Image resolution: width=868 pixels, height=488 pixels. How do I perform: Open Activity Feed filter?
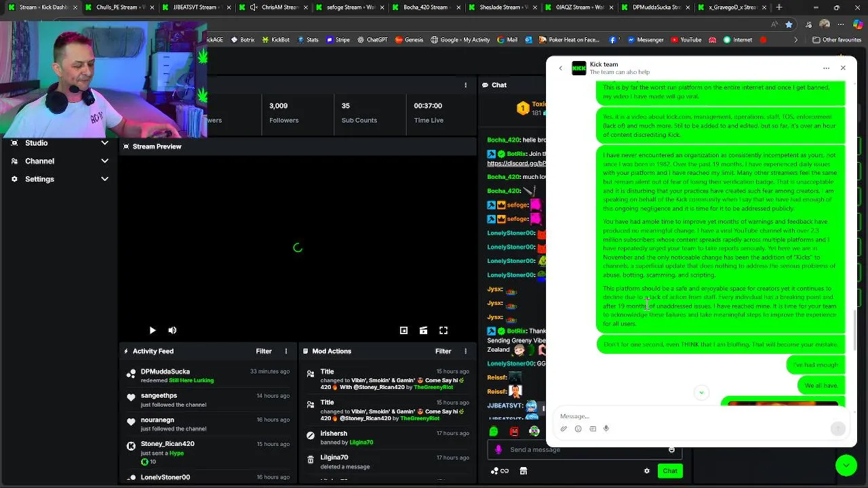[x=264, y=351]
